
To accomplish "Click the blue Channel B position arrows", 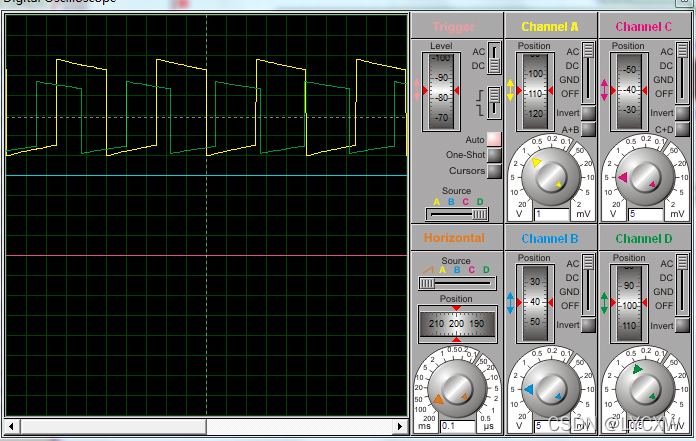I will (x=510, y=303).
